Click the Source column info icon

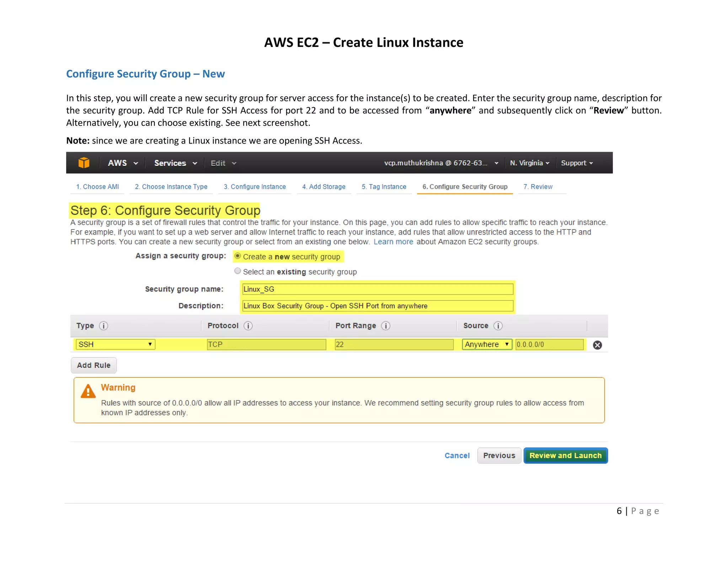[x=498, y=326]
